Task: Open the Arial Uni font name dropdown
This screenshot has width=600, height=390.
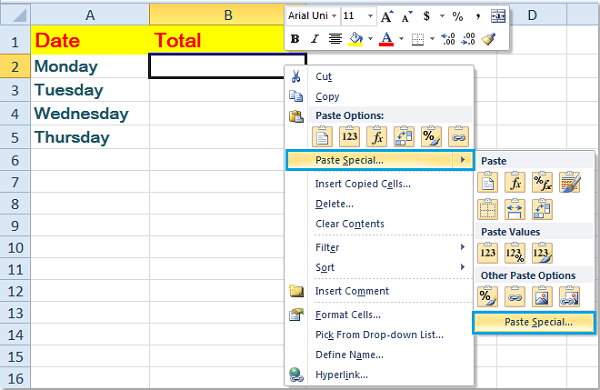Action: click(334, 16)
